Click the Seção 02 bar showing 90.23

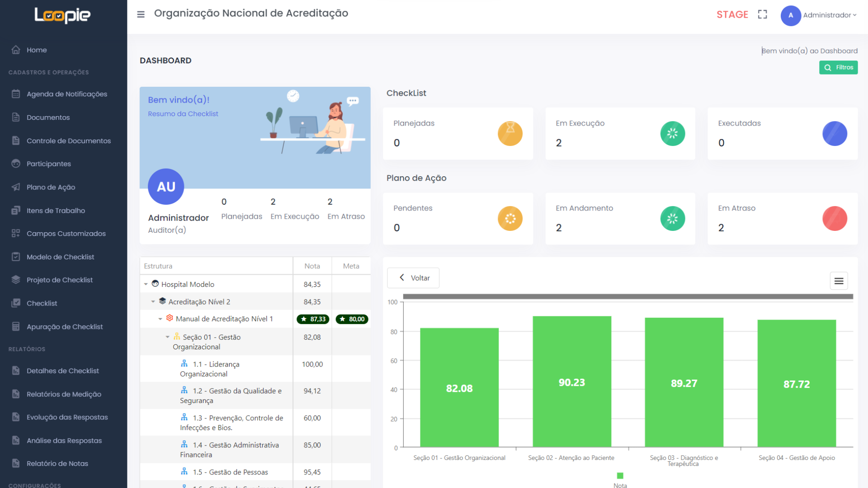(x=571, y=382)
